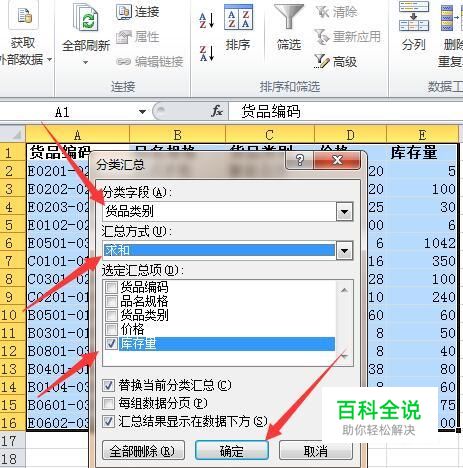Viewport: 463px width, 468px height.
Task: Check the 品名规格 subtotal item
Action: [111, 301]
